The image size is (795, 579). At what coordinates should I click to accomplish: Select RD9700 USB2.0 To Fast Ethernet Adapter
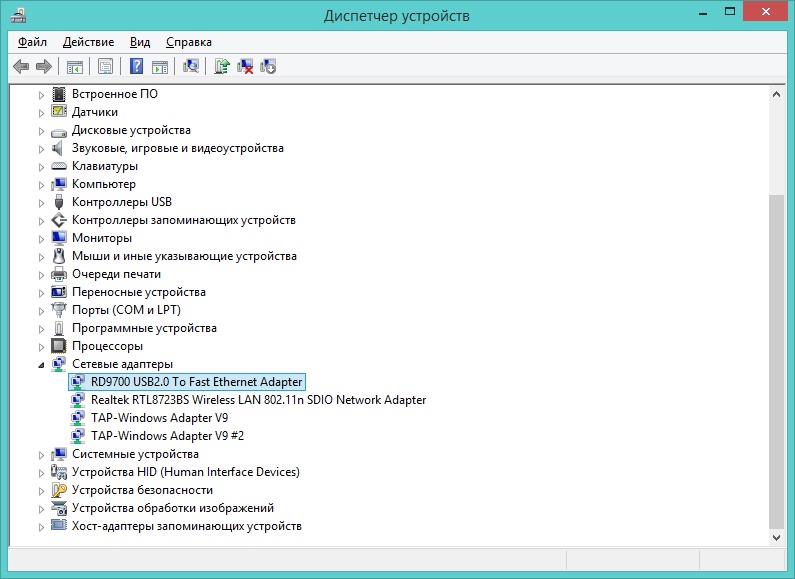(x=196, y=382)
